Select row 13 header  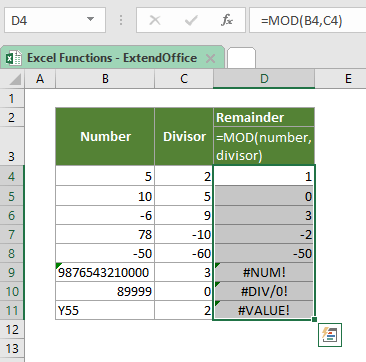point(12,349)
